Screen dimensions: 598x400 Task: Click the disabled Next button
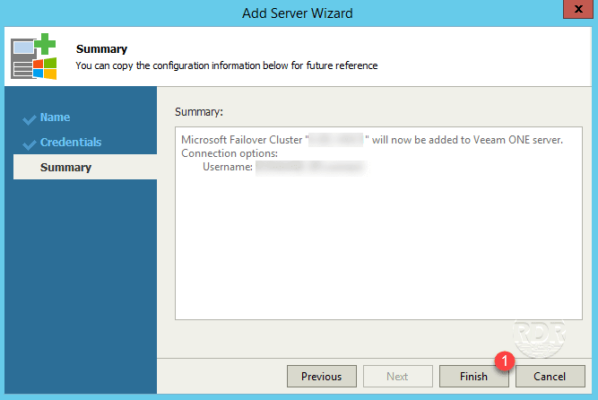pyautogui.click(x=397, y=376)
